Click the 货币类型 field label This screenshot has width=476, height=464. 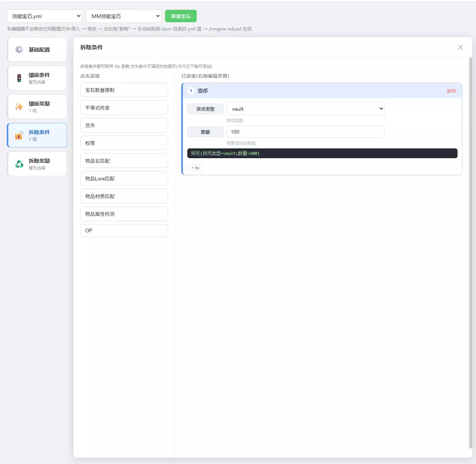click(x=205, y=109)
